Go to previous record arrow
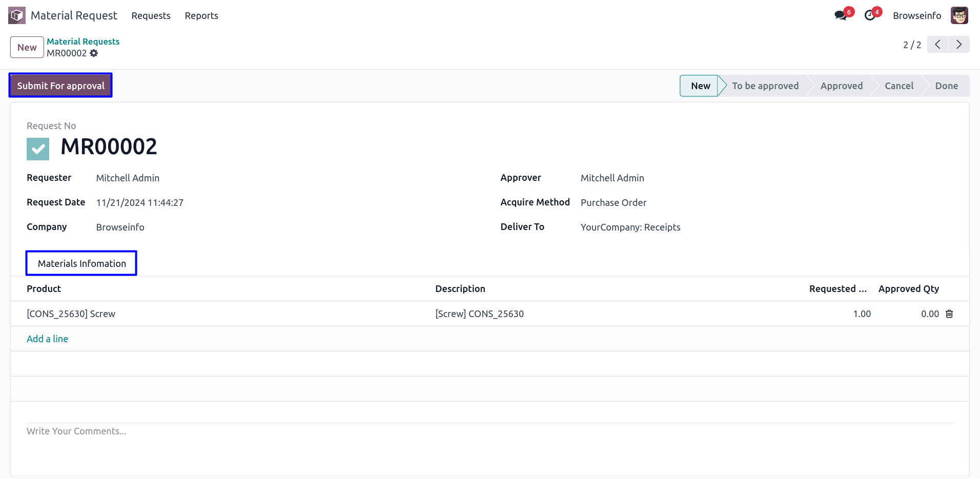The width and height of the screenshot is (980, 479). [937, 45]
